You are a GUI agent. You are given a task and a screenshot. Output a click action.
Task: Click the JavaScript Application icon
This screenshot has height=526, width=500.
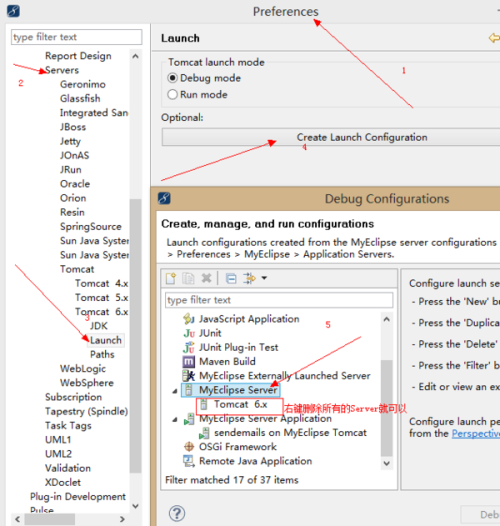(189, 319)
